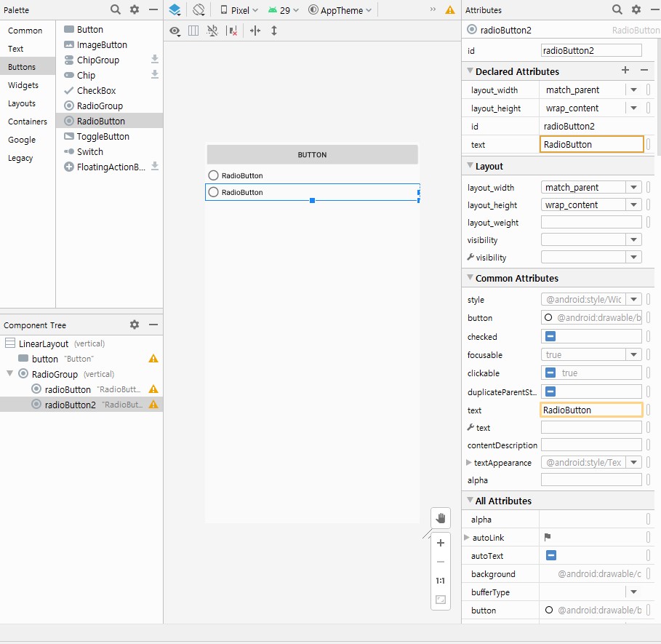Select the Containers palette category
The width and height of the screenshot is (661, 644).
point(28,122)
